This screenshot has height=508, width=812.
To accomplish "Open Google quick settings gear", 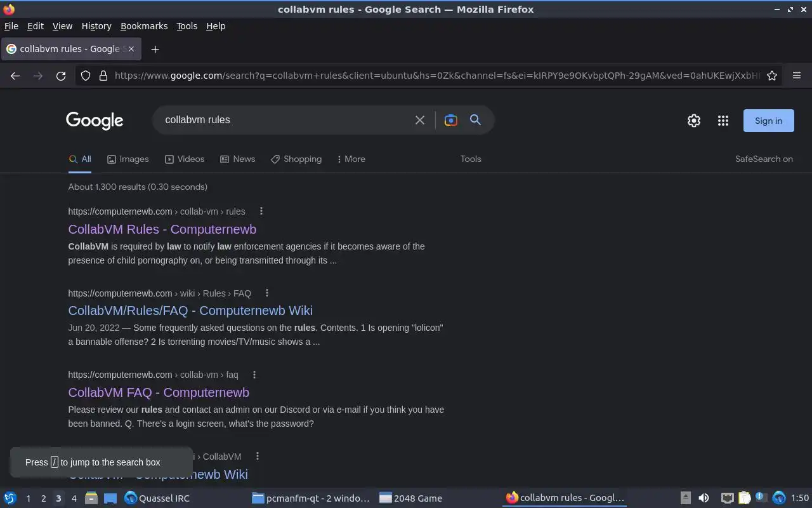I will click(x=694, y=121).
